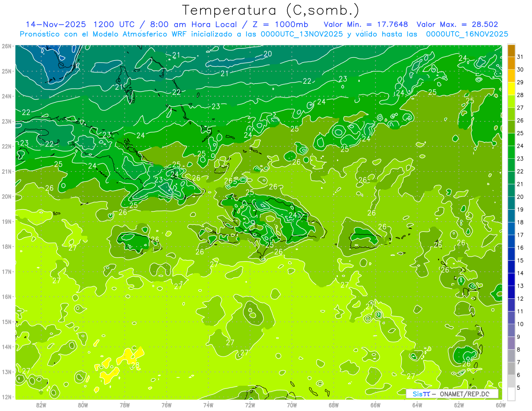The height and width of the screenshot is (411, 532).
Task: Click the 72W longitude axis label
Action: (250, 405)
